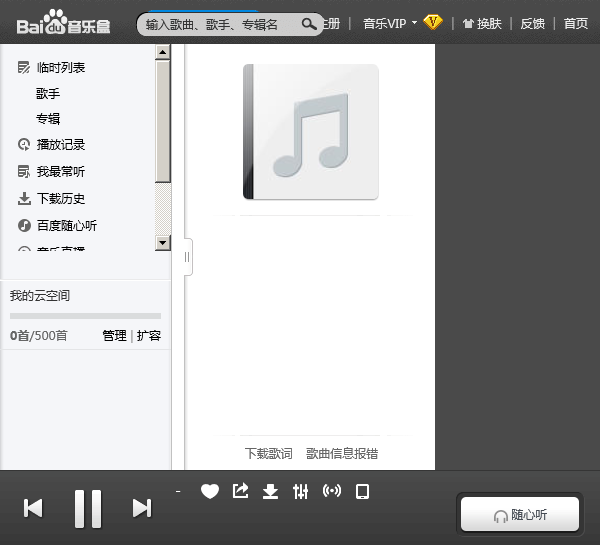Click sidebar scrollbar up arrow
Viewport: 600px width, 545px height.
(x=163, y=52)
